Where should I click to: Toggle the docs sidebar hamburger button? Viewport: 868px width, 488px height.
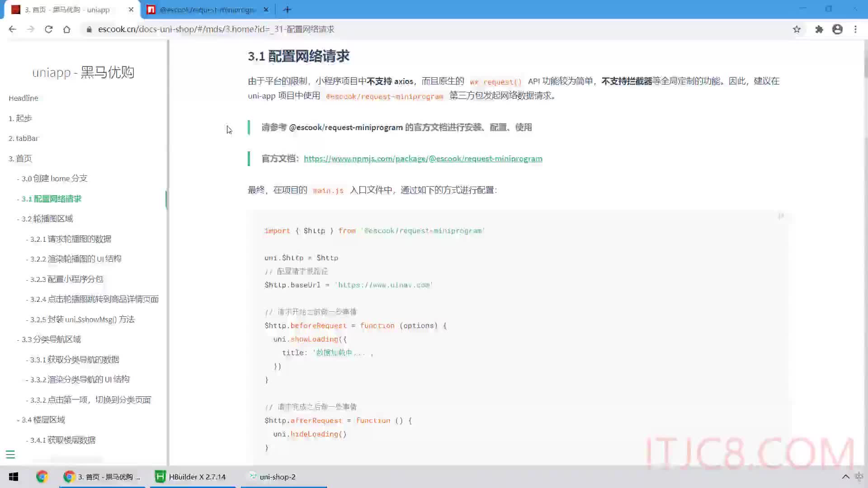click(10, 455)
